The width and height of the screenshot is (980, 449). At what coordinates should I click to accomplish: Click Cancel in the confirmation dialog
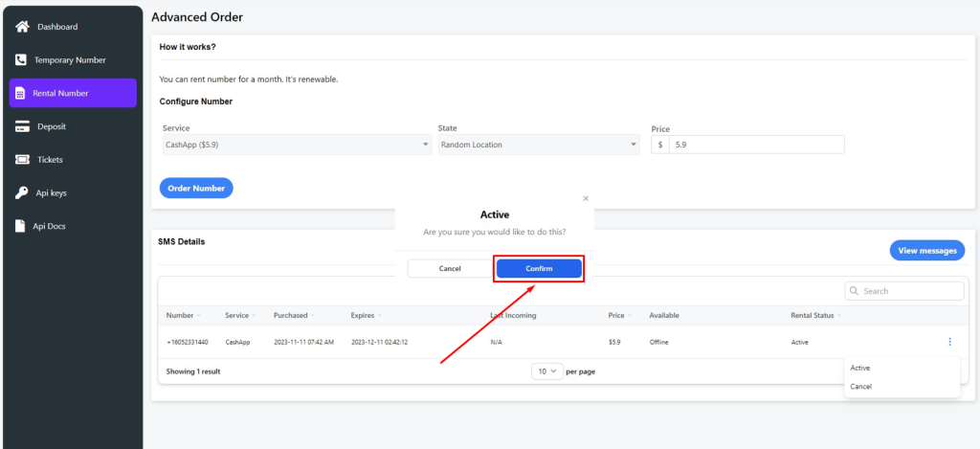point(450,268)
